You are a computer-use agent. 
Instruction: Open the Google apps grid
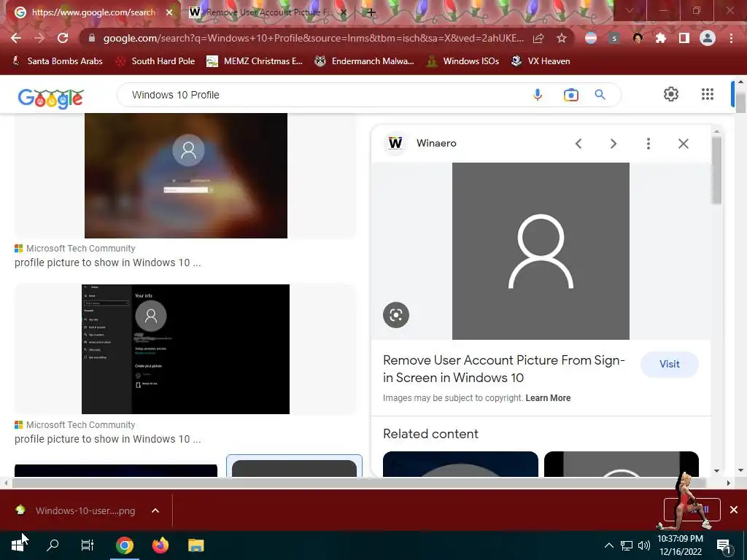708,94
